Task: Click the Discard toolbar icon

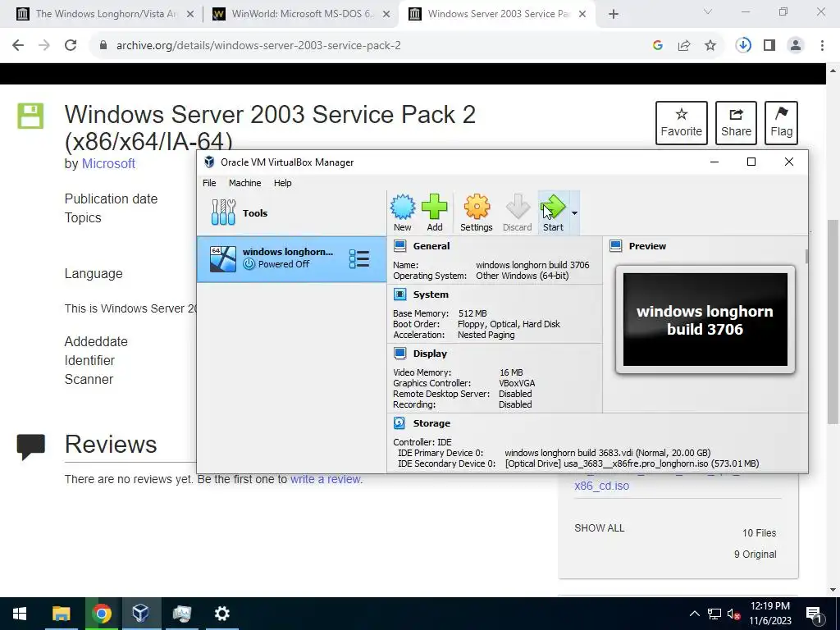Action: click(517, 212)
